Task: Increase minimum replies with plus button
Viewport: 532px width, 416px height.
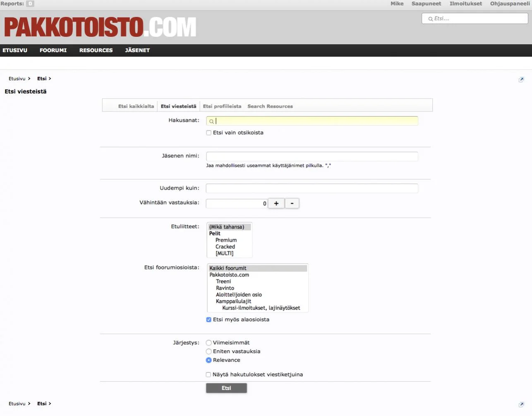Action: coord(276,203)
